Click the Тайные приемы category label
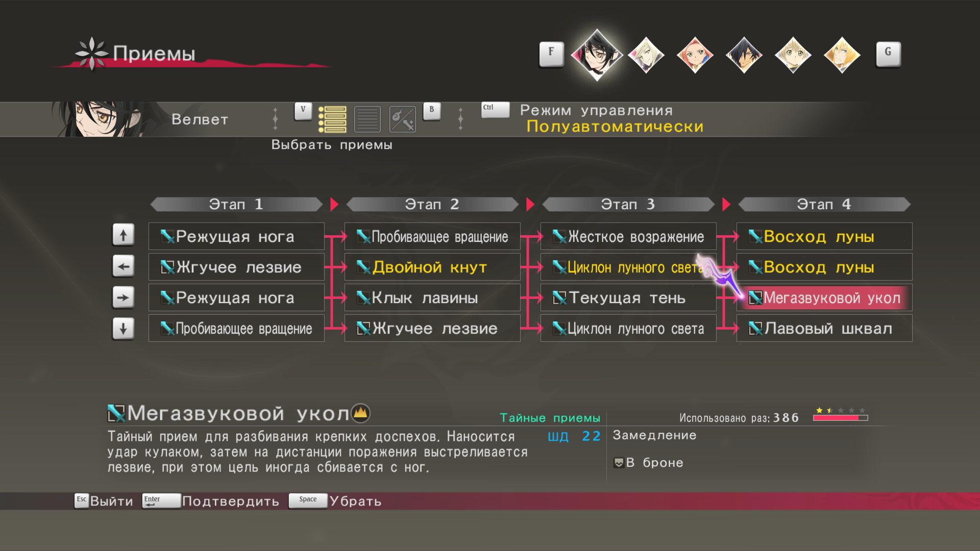The image size is (980, 551). pos(550,418)
